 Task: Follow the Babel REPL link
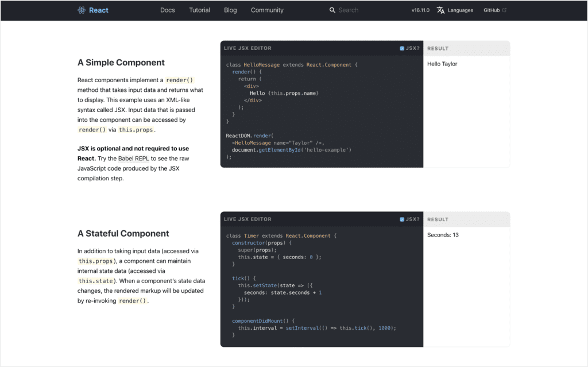click(x=133, y=158)
